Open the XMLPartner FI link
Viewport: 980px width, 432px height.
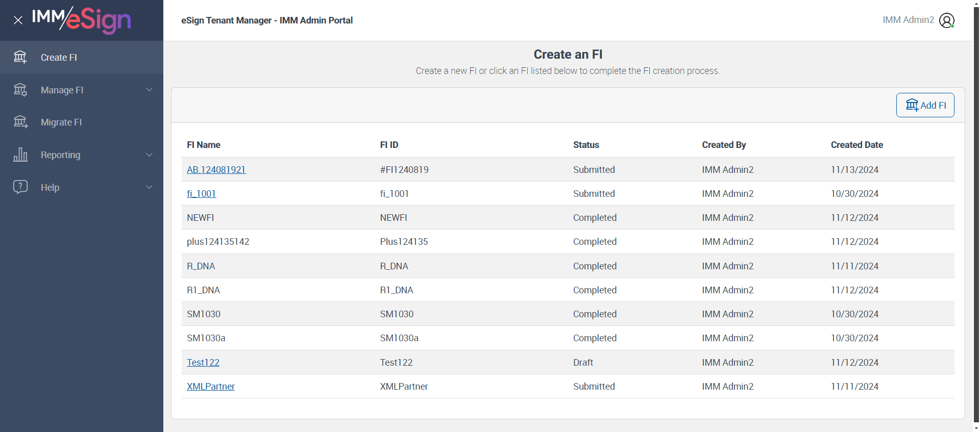210,387
